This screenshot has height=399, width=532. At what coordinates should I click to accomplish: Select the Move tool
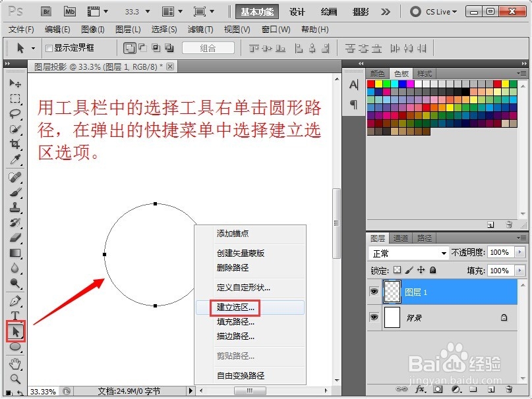pos(15,83)
